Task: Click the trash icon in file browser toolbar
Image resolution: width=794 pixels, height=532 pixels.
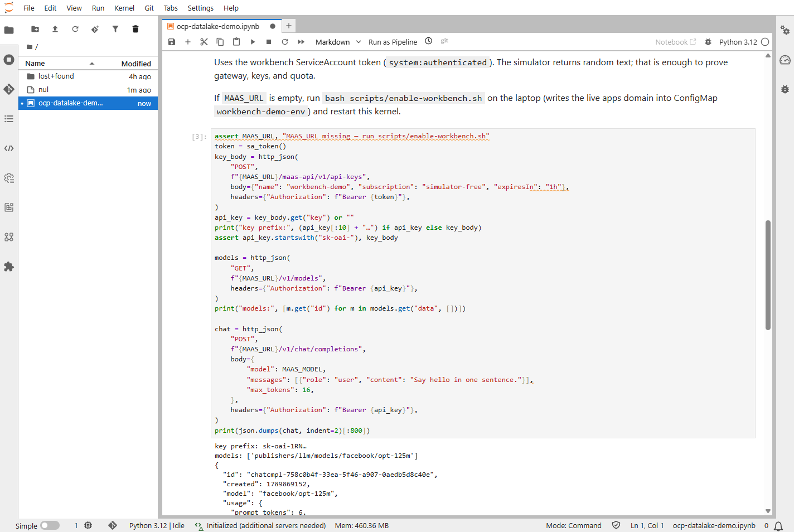Action: pos(135,29)
